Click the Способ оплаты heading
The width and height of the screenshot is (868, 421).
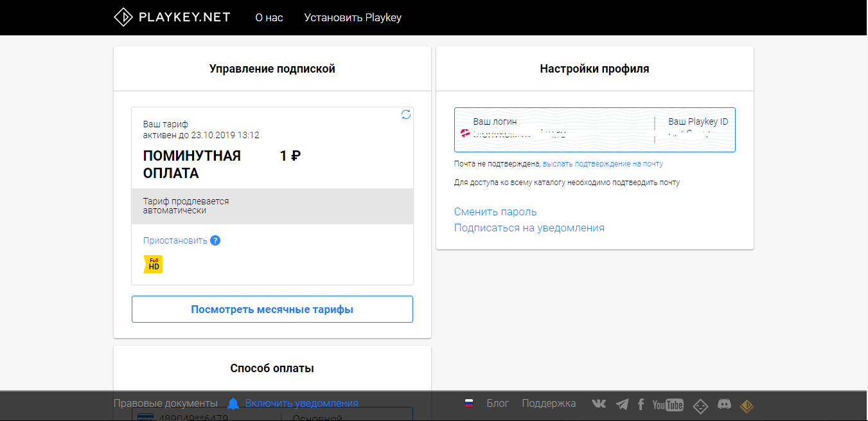tap(272, 368)
